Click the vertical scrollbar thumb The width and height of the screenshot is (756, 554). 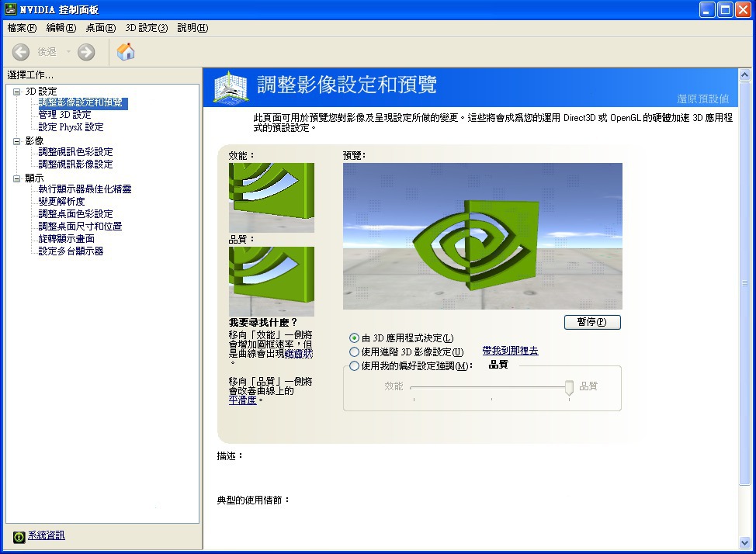[744, 283]
